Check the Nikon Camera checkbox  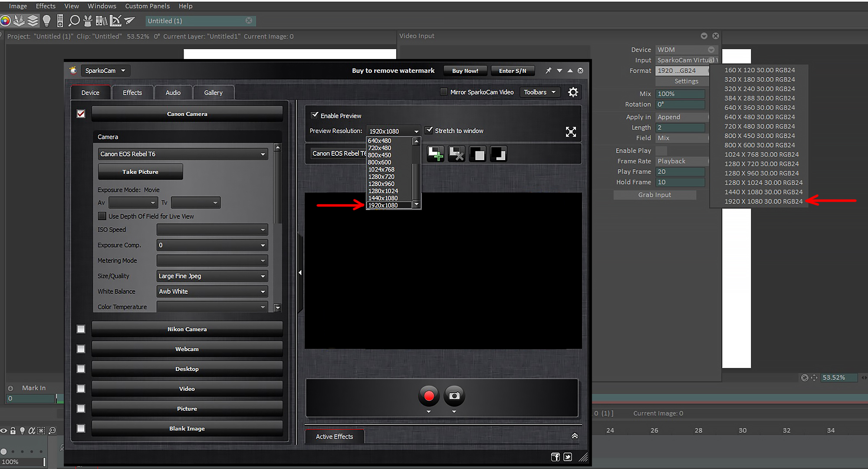pos(81,329)
